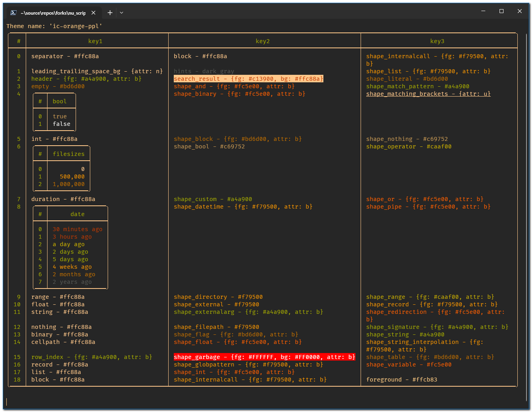This screenshot has width=532, height=412.
Task: Click the 'filesizes' table header
Action: tap(68, 154)
